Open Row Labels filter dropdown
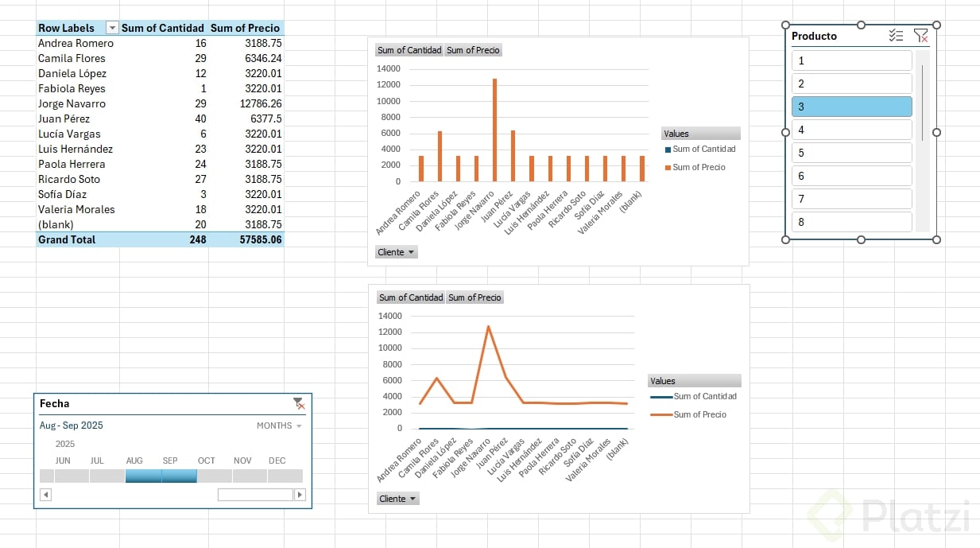 pyautogui.click(x=112, y=28)
